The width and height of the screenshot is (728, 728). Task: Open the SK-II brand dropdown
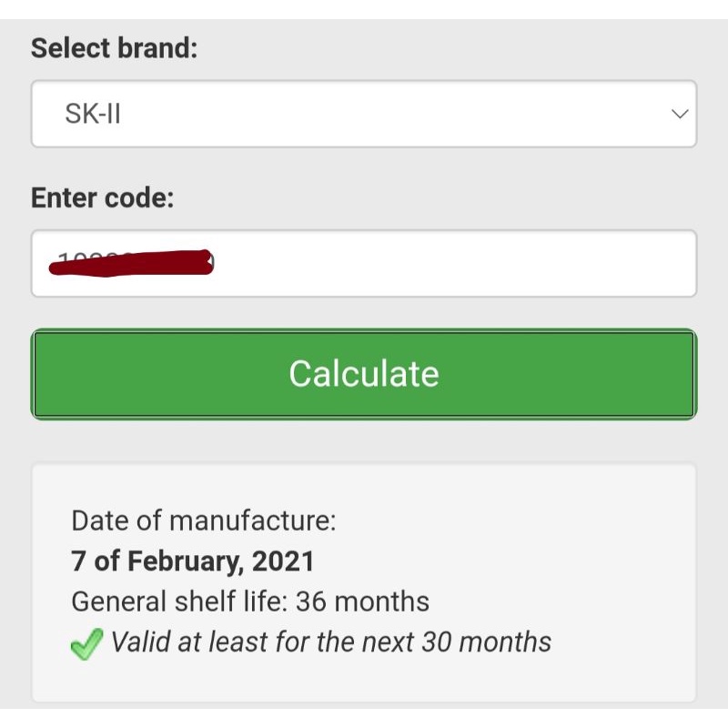tap(364, 114)
